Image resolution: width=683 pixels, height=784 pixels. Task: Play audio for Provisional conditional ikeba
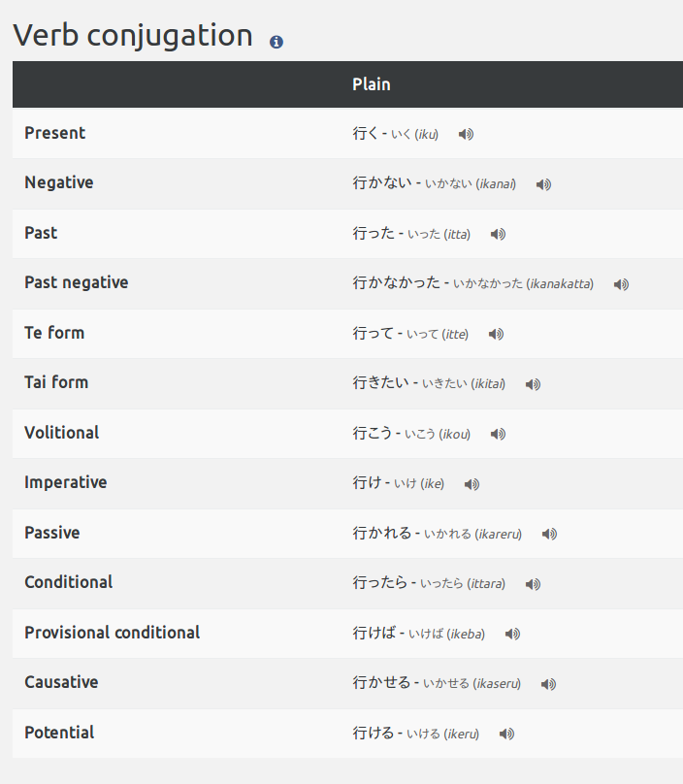[x=512, y=634]
